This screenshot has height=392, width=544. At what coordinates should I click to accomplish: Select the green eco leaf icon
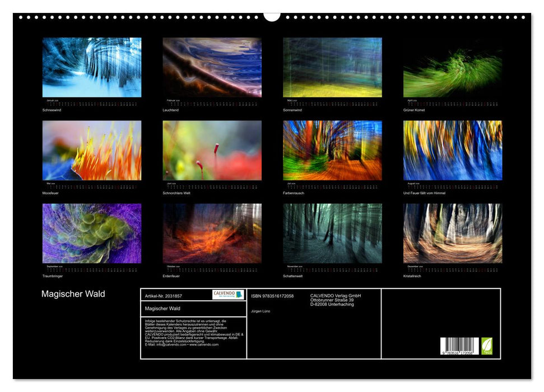(x=486, y=347)
